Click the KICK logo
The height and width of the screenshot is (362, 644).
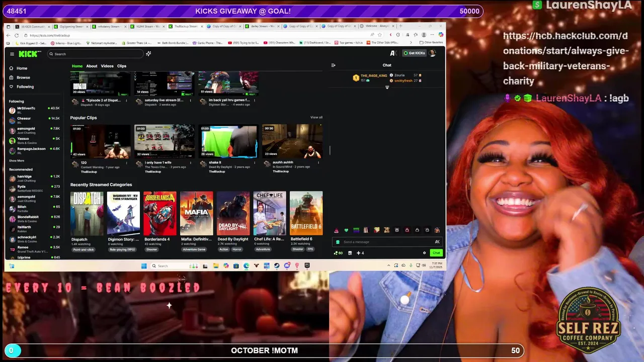(29, 54)
